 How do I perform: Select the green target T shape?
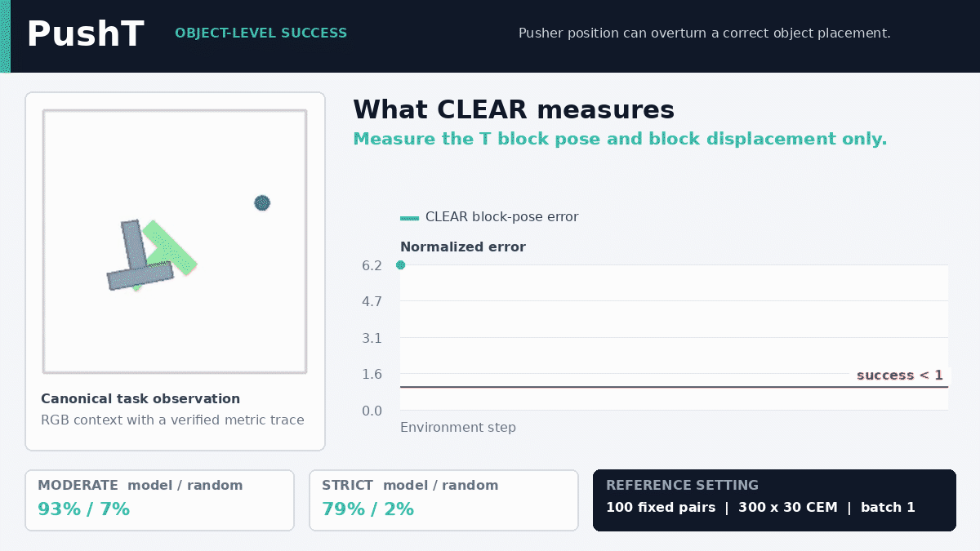click(x=165, y=253)
